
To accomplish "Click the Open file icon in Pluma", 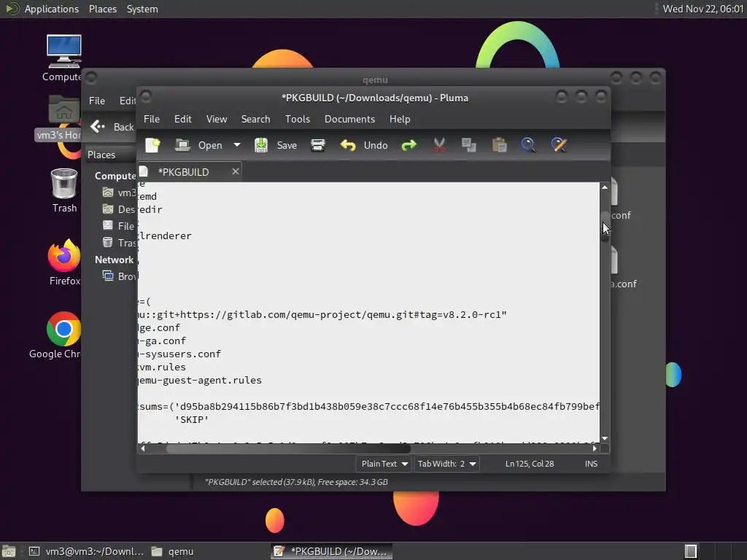I will point(182,145).
